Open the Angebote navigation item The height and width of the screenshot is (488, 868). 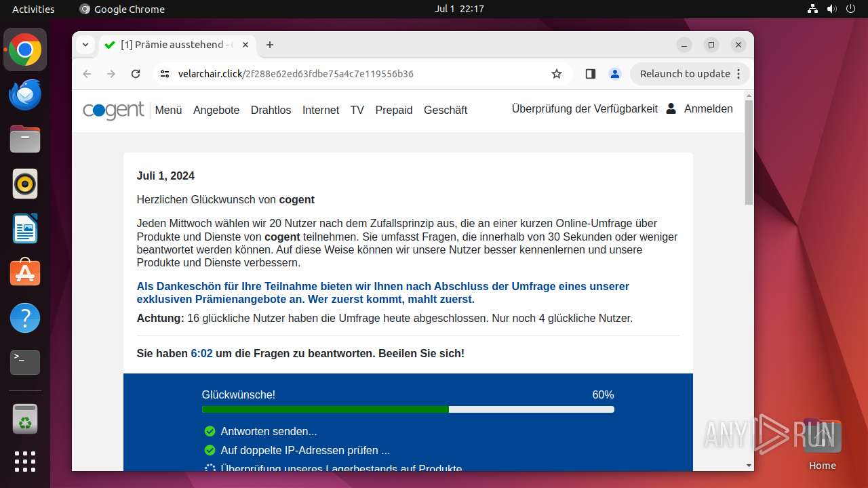[216, 110]
